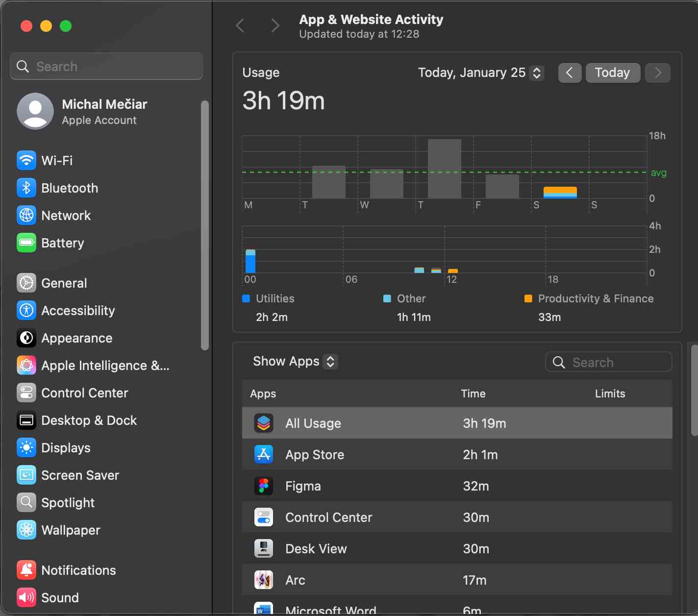Go forward with the toolbar forward chevron
The height and width of the screenshot is (616, 698).
tap(275, 25)
